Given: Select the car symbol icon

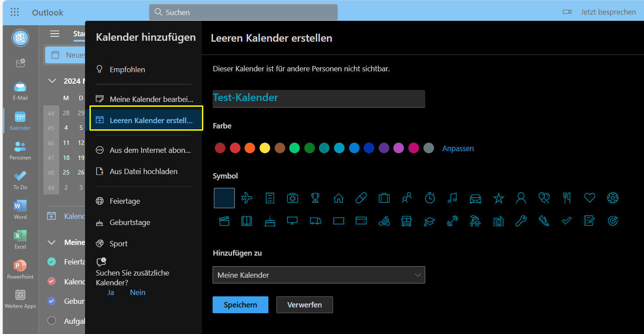Looking at the screenshot, I should pyautogui.click(x=475, y=198).
